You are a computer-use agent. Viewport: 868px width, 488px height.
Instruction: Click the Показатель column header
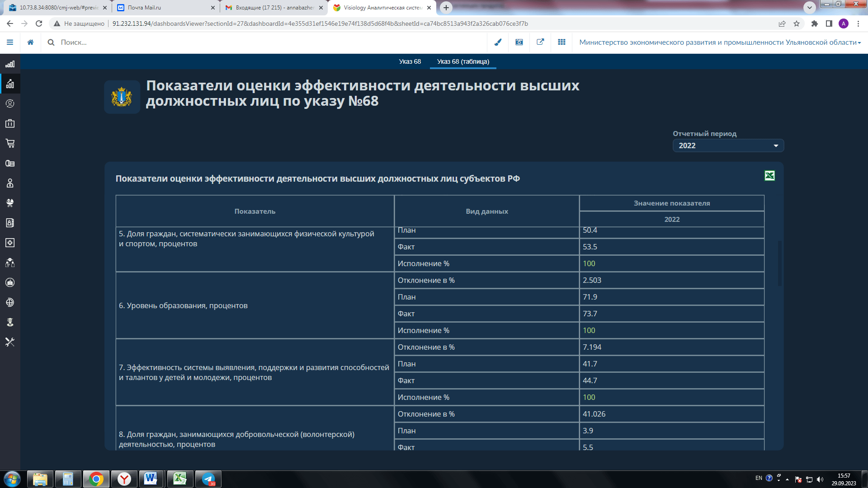point(255,211)
